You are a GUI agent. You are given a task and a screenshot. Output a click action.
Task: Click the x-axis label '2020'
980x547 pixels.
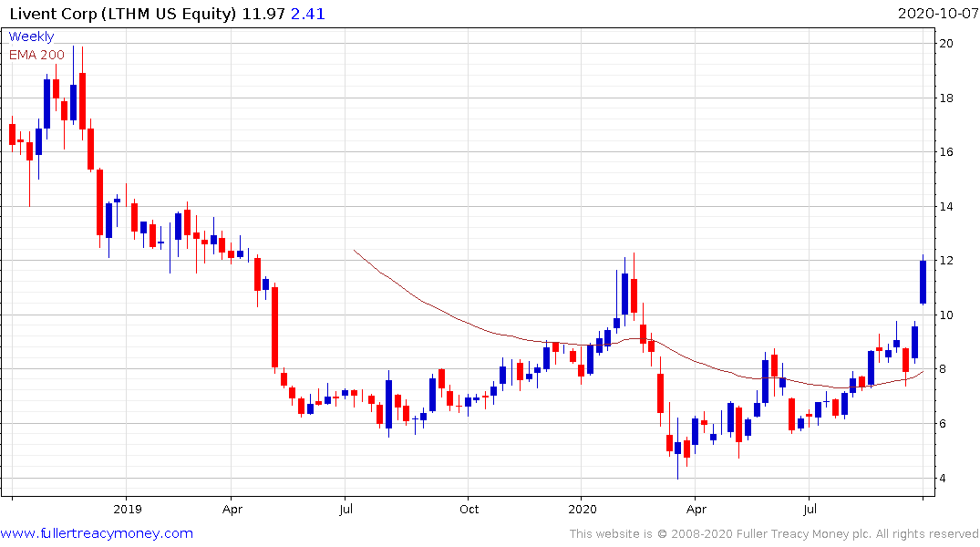coord(583,510)
